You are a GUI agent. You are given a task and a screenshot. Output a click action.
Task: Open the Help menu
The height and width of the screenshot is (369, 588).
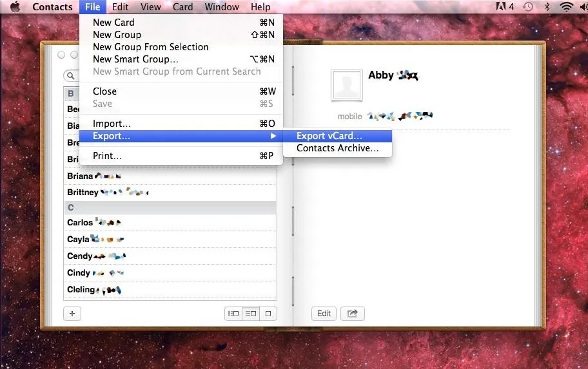260,6
